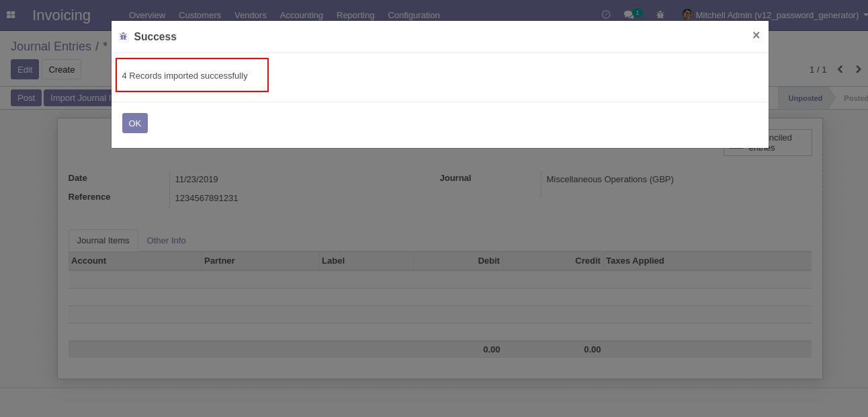
Task: Confirm the dialog with OK
Action: coord(135,123)
